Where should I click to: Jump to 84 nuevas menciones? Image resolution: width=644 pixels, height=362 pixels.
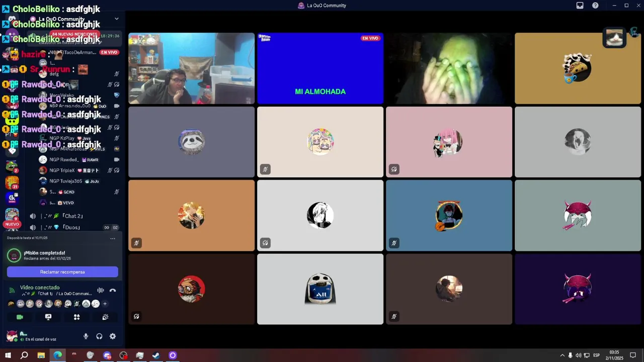[74, 34]
